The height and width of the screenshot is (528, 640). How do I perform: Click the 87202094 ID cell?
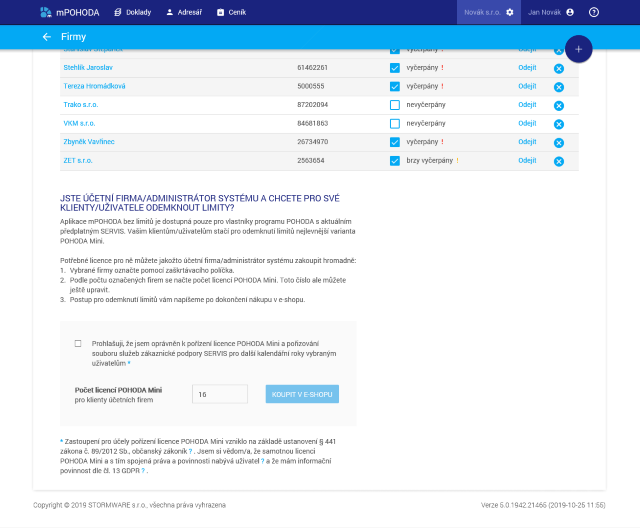(312, 105)
